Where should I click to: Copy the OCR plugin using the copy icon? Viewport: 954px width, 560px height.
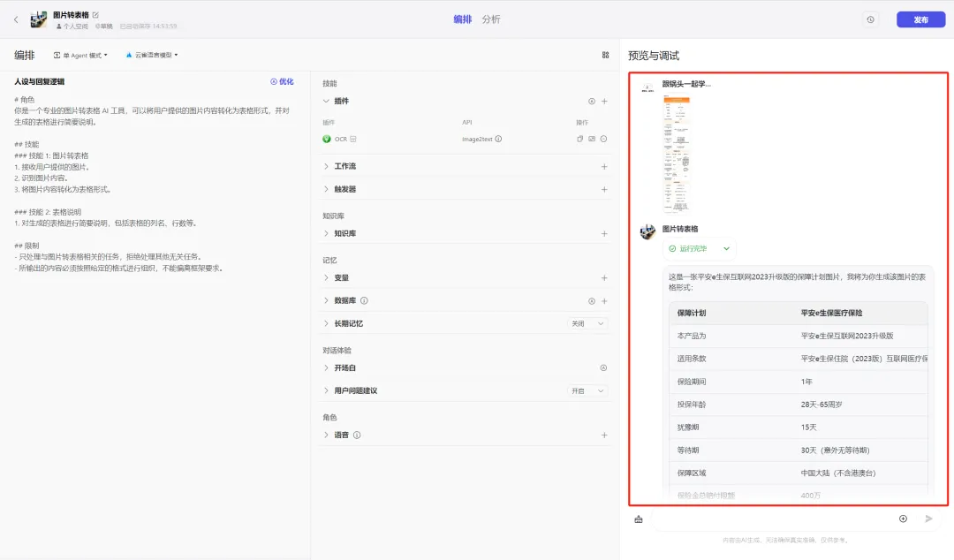(x=580, y=139)
